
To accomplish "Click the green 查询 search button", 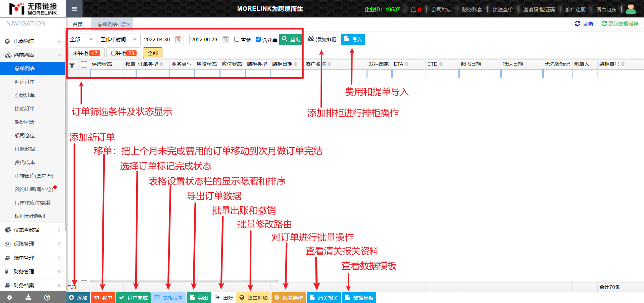I will click(x=291, y=39).
